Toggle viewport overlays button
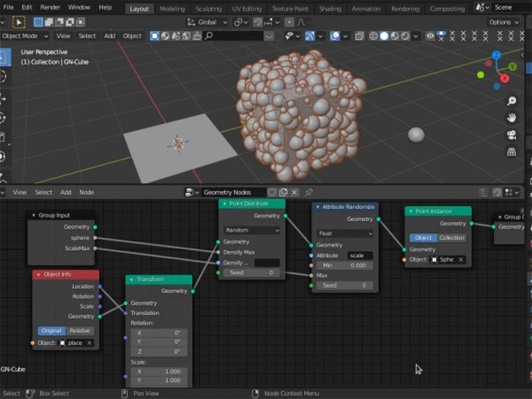Screen dimensions: 532x399 (335, 36)
